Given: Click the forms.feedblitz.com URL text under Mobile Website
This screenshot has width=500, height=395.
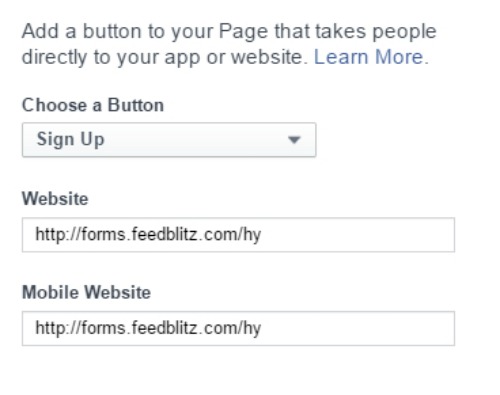Looking at the screenshot, I should pyautogui.click(x=148, y=328).
